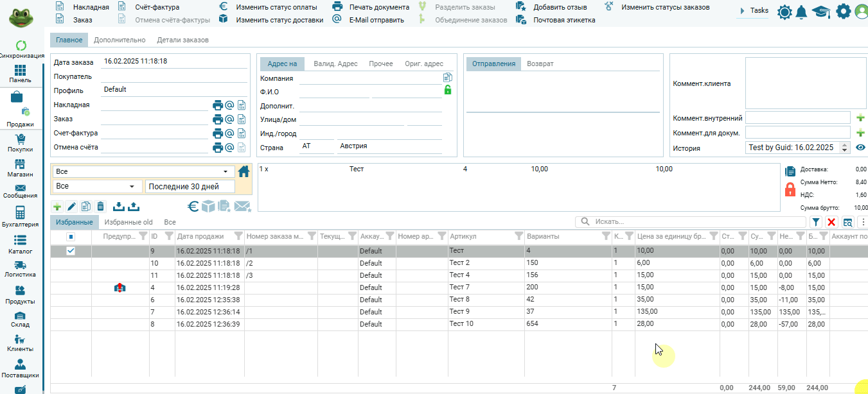The height and width of the screenshot is (394, 868).
Task: Open the notifications bell
Action: pos(801,12)
